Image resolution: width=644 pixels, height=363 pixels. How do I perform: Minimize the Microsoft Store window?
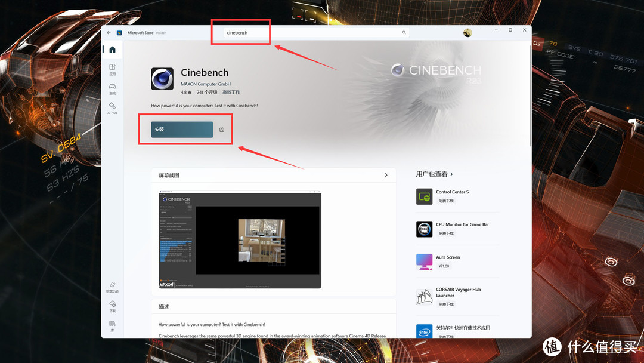pyautogui.click(x=497, y=30)
